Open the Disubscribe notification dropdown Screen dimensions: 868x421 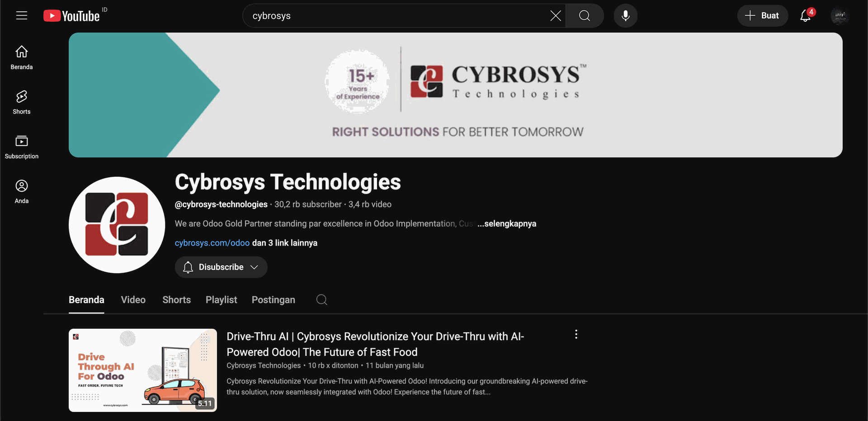(221, 267)
